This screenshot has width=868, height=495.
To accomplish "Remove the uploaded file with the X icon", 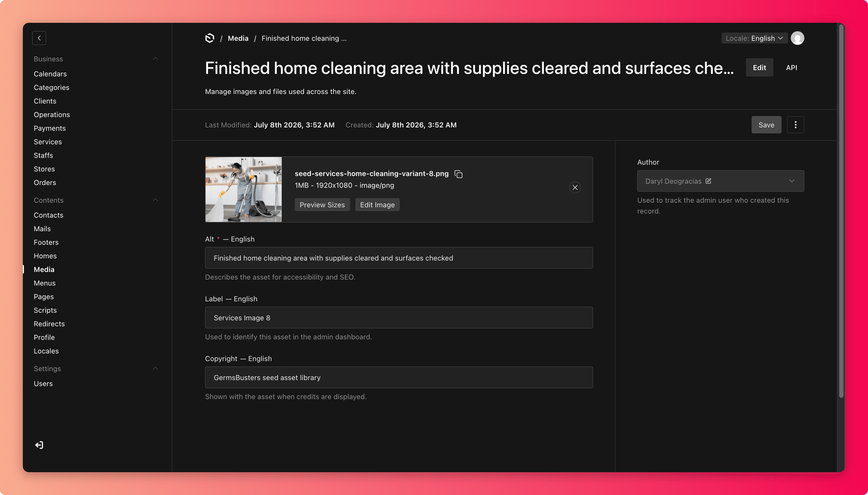I will point(575,187).
